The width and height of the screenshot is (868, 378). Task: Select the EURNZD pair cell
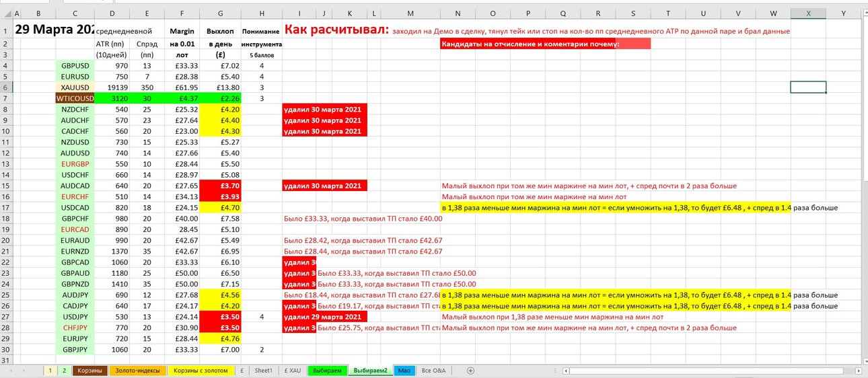pyautogui.click(x=75, y=252)
